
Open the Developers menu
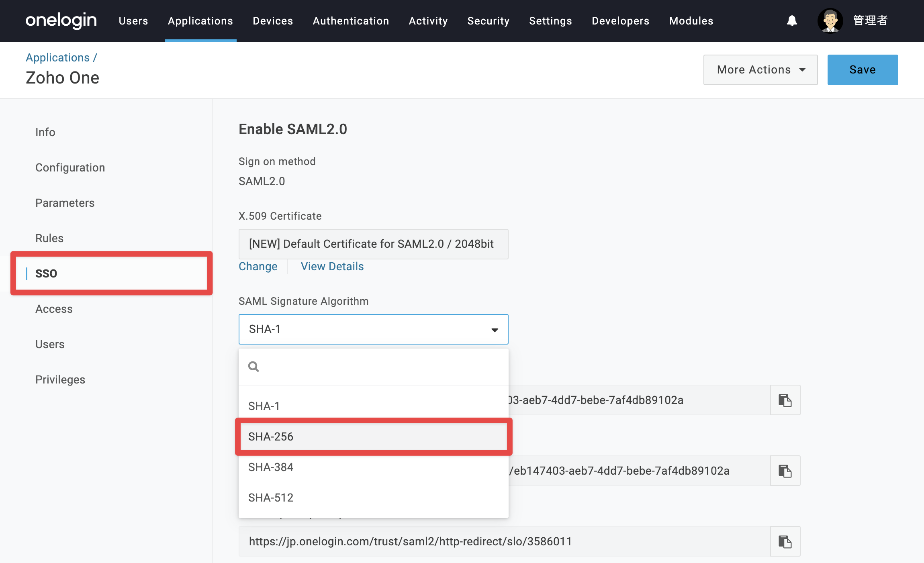point(620,21)
